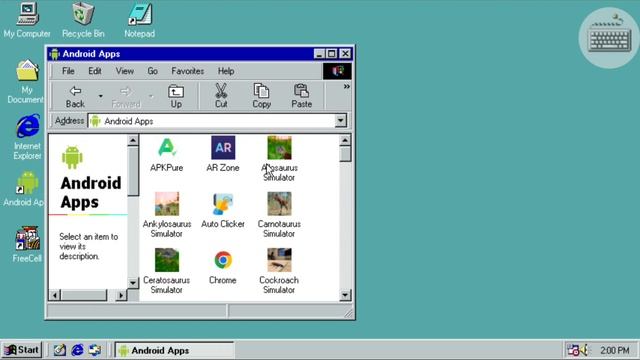This screenshot has height=360, width=640.
Task: Launch Internet Explorer from quick launch
Action: [x=78, y=350]
